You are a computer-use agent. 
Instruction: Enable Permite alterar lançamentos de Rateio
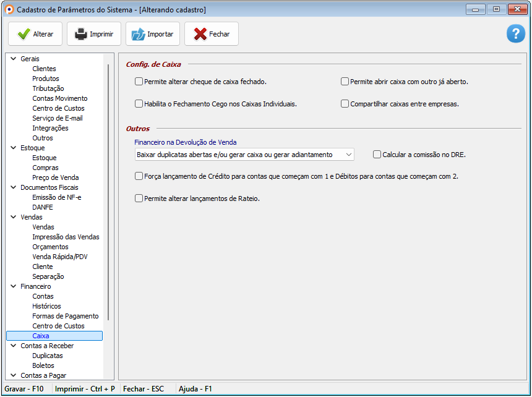point(139,198)
